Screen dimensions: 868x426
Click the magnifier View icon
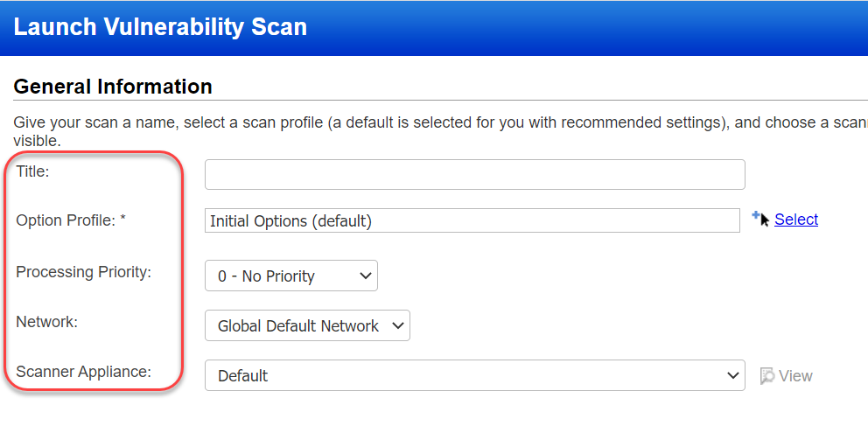[x=767, y=376]
